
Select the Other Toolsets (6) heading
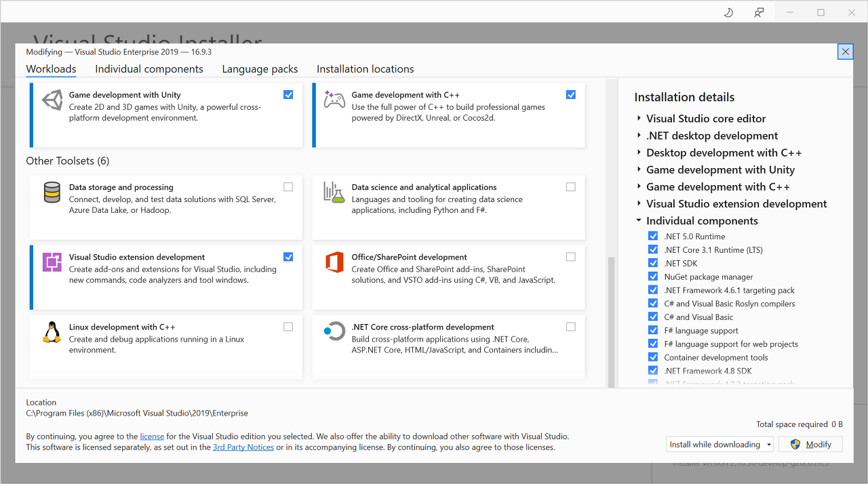tap(68, 161)
